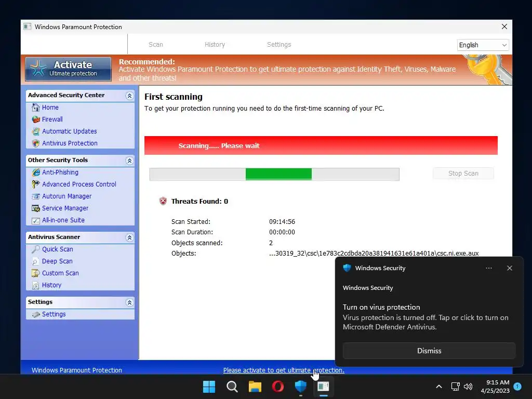Switch to the Scan tab
Image resolution: width=532 pixels, height=399 pixels.
156,45
